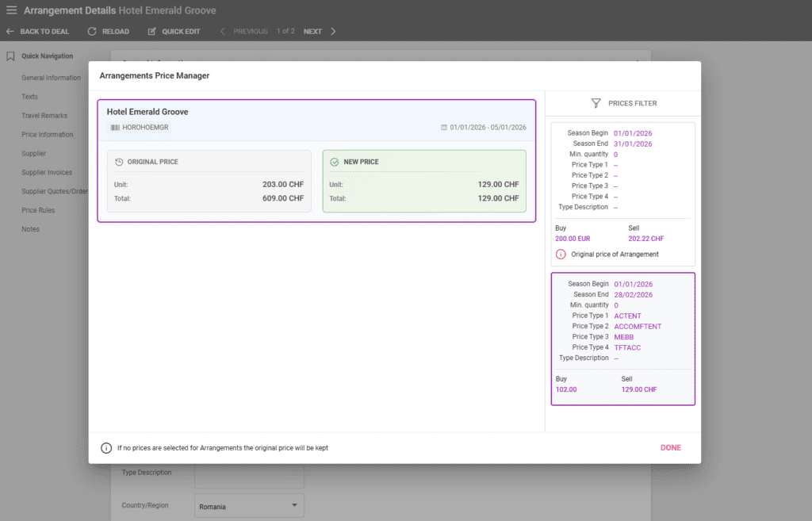Advance to the next arrangement with NEXT

(x=312, y=31)
